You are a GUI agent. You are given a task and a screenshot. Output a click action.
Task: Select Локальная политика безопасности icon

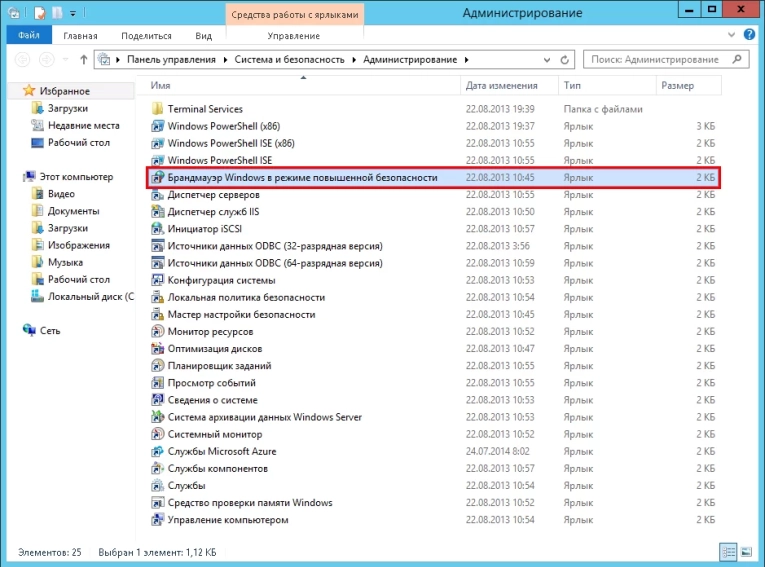[157, 297]
